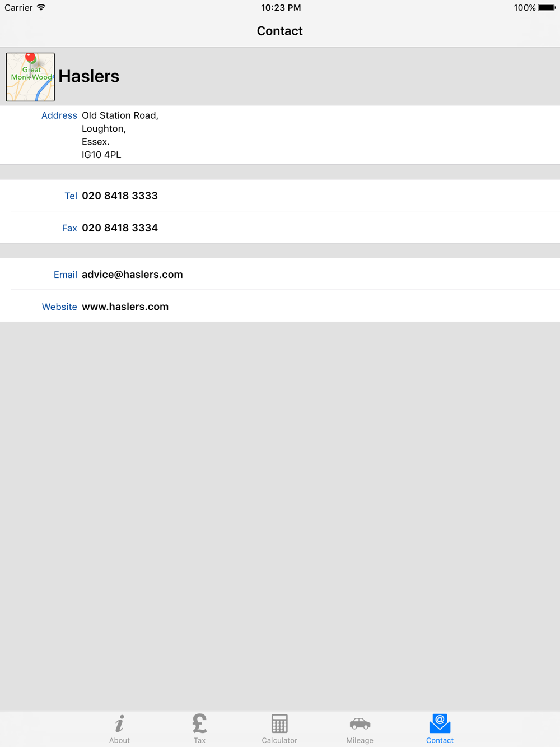The image size is (560, 747).
Task: Tap the Haslers company name heading
Action: pyautogui.click(x=89, y=76)
